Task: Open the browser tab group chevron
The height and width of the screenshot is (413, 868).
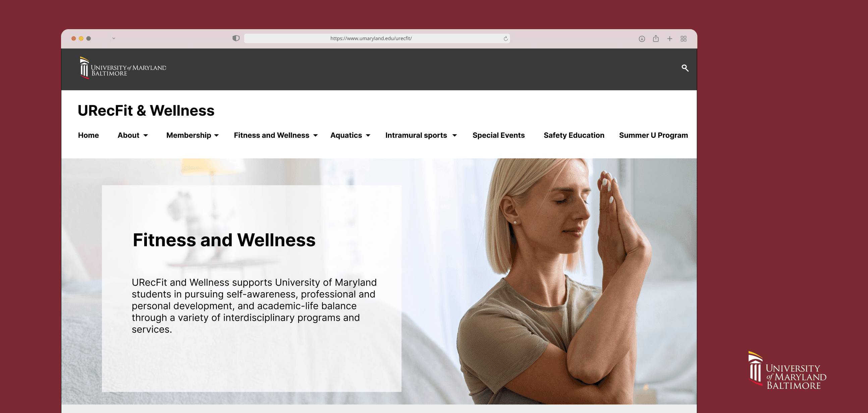Action: (114, 39)
